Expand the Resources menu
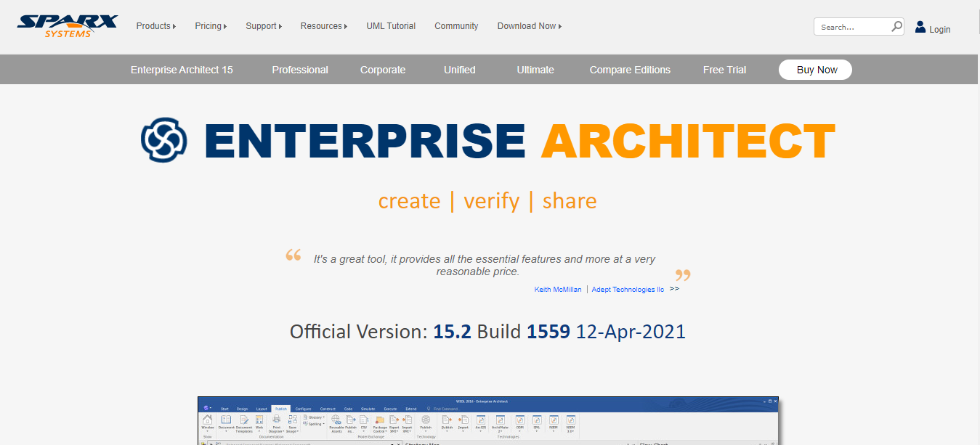Viewport: 980px width, 445px height. [324, 26]
